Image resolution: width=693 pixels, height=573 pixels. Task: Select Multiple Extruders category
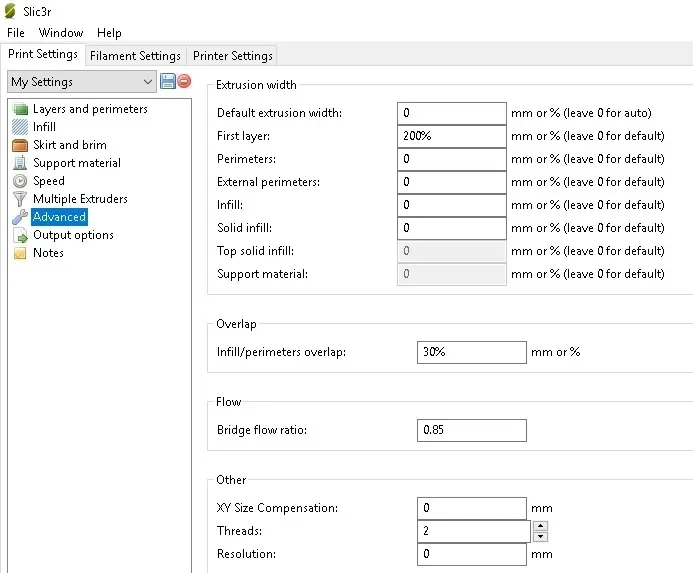coord(80,199)
